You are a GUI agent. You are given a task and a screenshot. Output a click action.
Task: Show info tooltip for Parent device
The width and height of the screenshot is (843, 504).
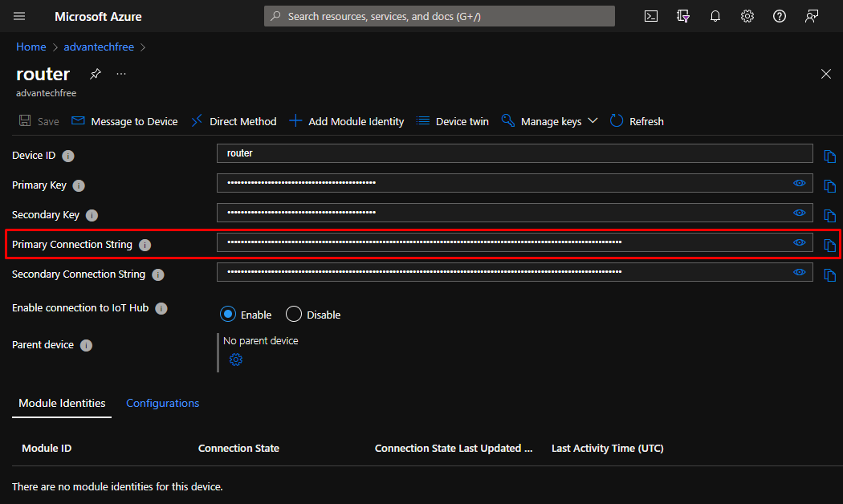pyautogui.click(x=86, y=345)
